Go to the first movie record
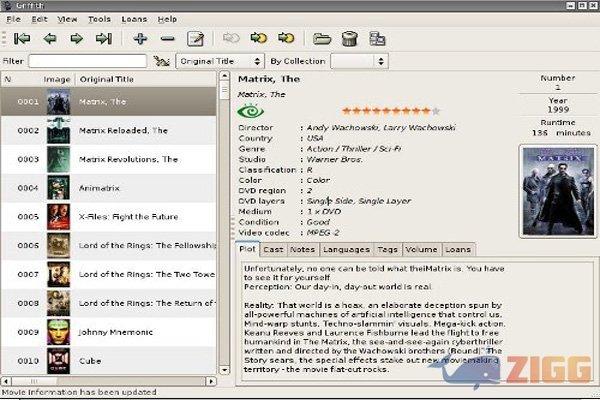This screenshot has width=600, height=400. [22, 39]
